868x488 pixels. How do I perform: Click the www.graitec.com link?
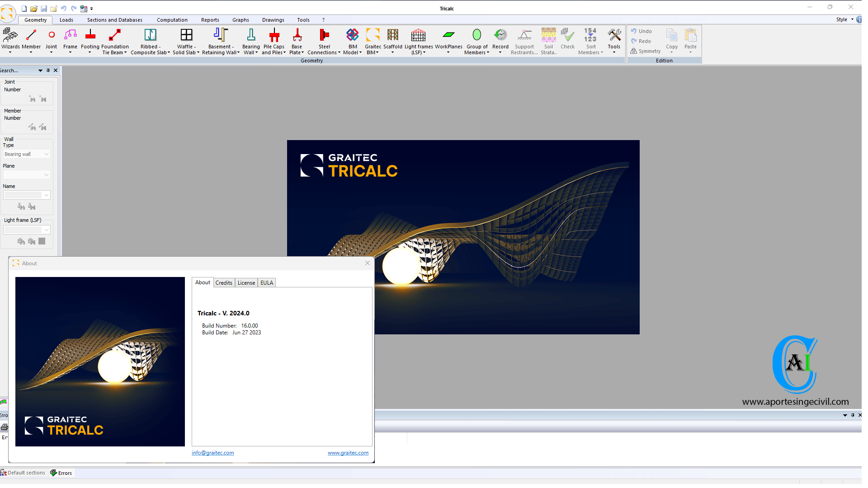pos(348,452)
